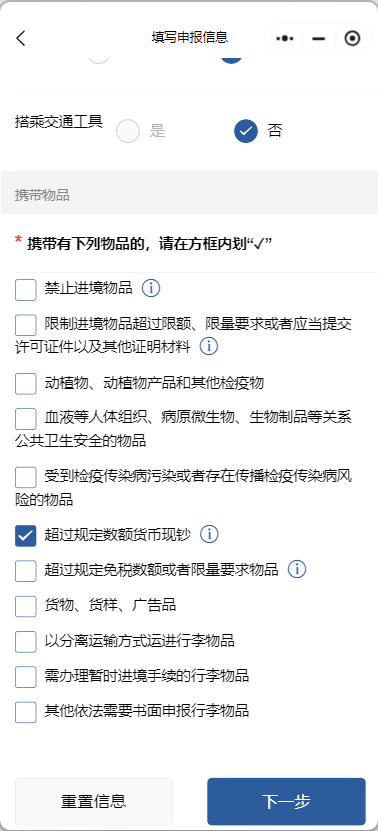Go back using the left arrow icon

(21, 38)
